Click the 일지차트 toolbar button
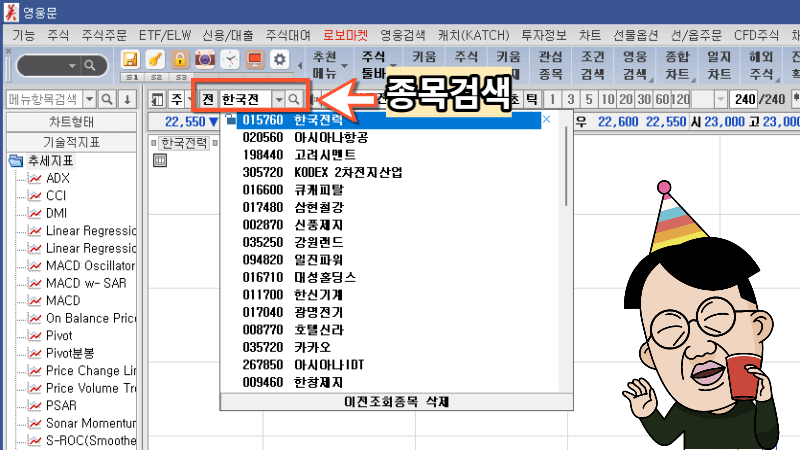The image size is (800, 450). (x=719, y=65)
